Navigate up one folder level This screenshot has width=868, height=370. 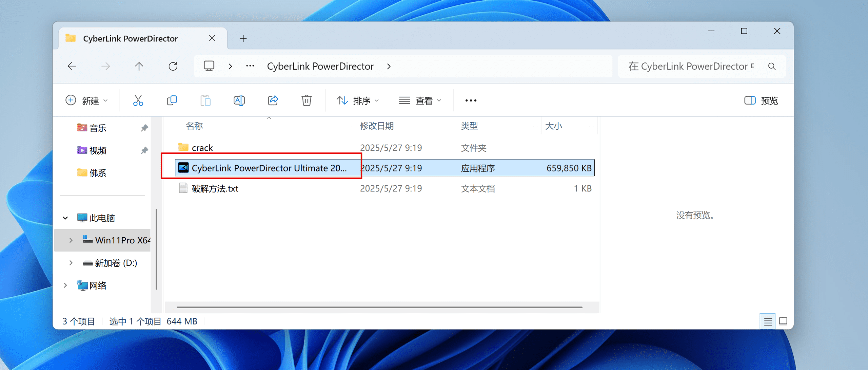tap(139, 66)
